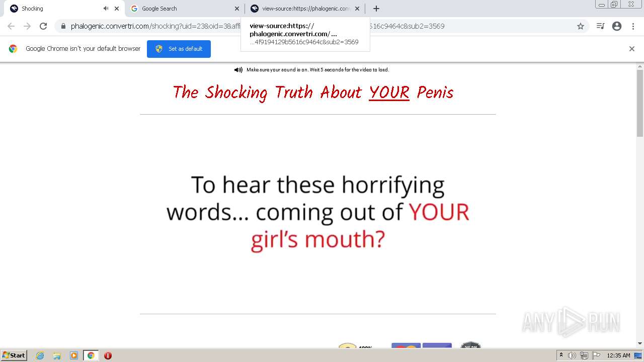The width and height of the screenshot is (644, 362).
Task: Switch to the Google Search tab
Action: click(x=184, y=9)
